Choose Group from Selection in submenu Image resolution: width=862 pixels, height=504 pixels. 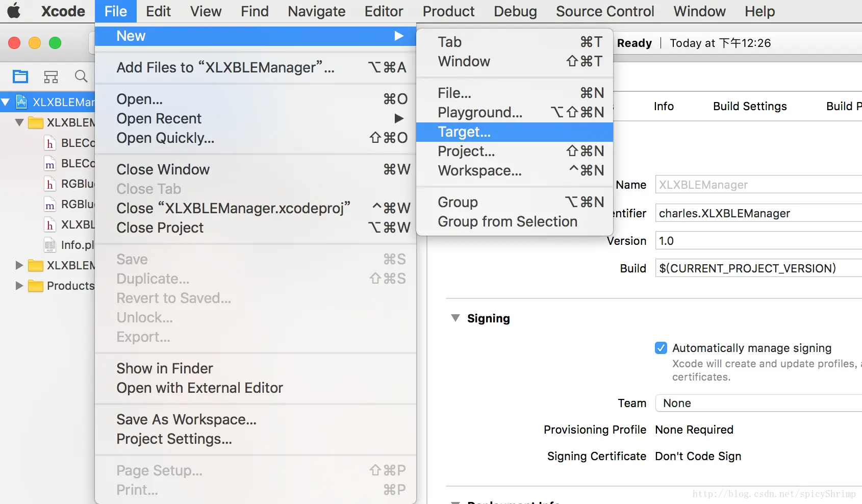click(515, 222)
